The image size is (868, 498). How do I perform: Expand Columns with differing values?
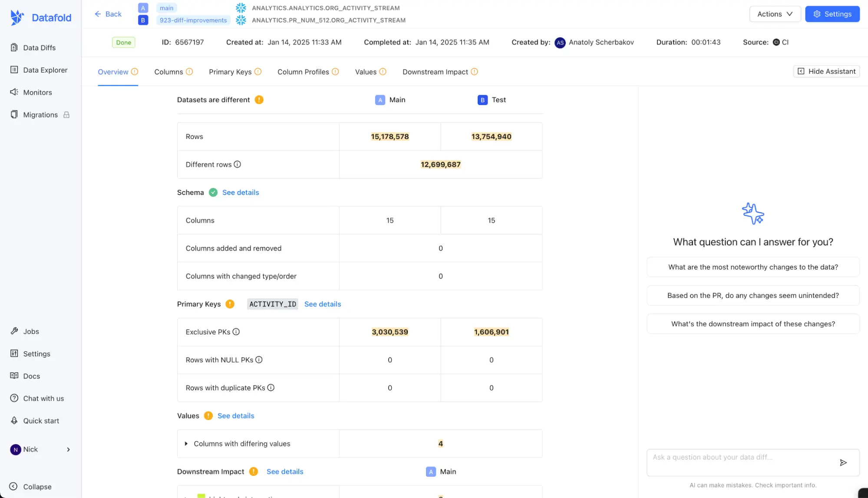(187, 443)
